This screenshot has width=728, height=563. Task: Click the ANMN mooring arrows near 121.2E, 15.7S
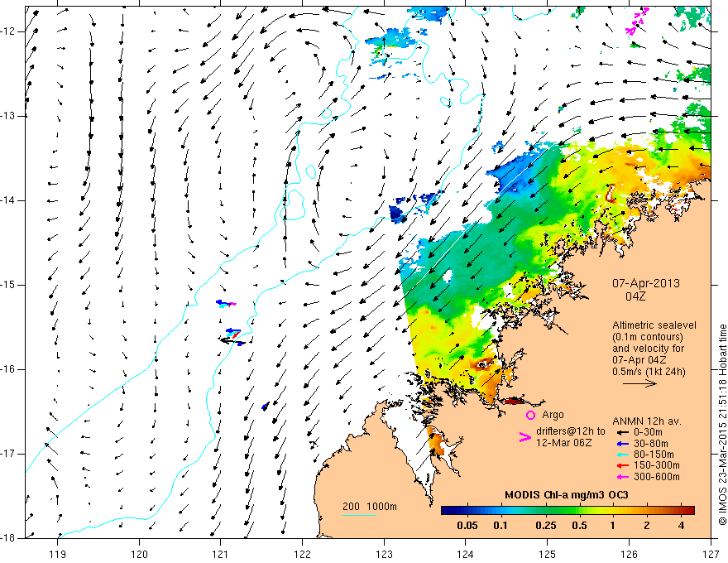232,337
